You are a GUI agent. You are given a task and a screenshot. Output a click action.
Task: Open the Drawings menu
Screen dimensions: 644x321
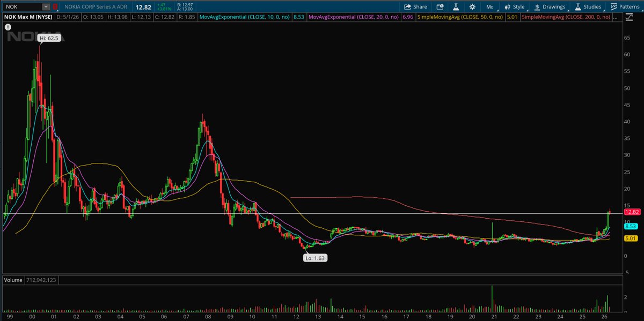tap(550, 7)
